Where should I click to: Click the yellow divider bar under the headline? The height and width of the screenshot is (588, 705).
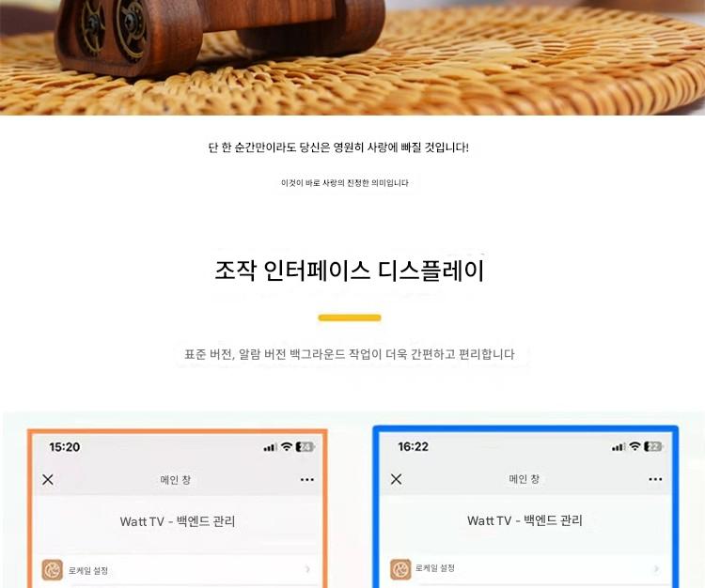(x=350, y=318)
